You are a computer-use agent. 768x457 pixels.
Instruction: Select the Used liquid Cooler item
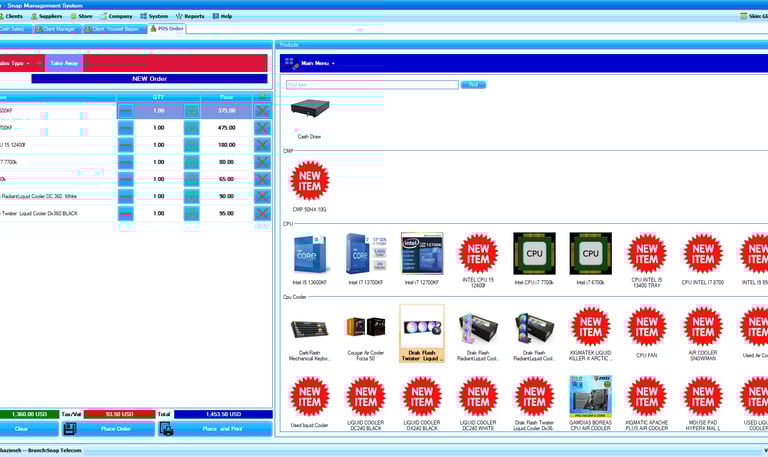pyautogui.click(x=310, y=402)
